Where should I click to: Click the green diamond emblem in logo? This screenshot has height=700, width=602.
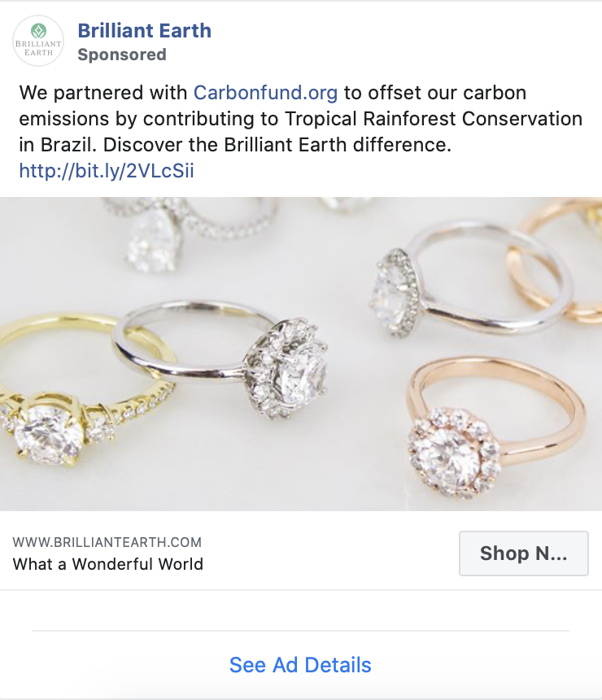pos(39,31)
